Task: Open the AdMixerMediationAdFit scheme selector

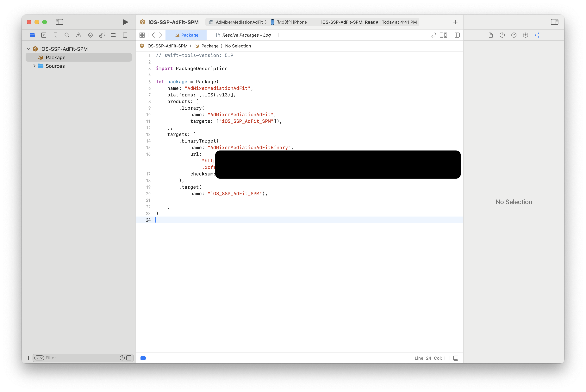Action: [239, 22]
